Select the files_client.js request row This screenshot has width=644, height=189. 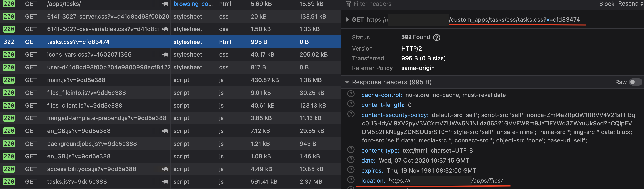point(170,106)
